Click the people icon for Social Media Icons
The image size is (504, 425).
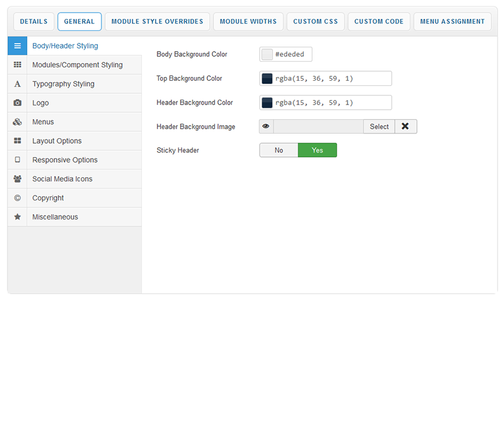pyautogui.click(x=17, y=179)
